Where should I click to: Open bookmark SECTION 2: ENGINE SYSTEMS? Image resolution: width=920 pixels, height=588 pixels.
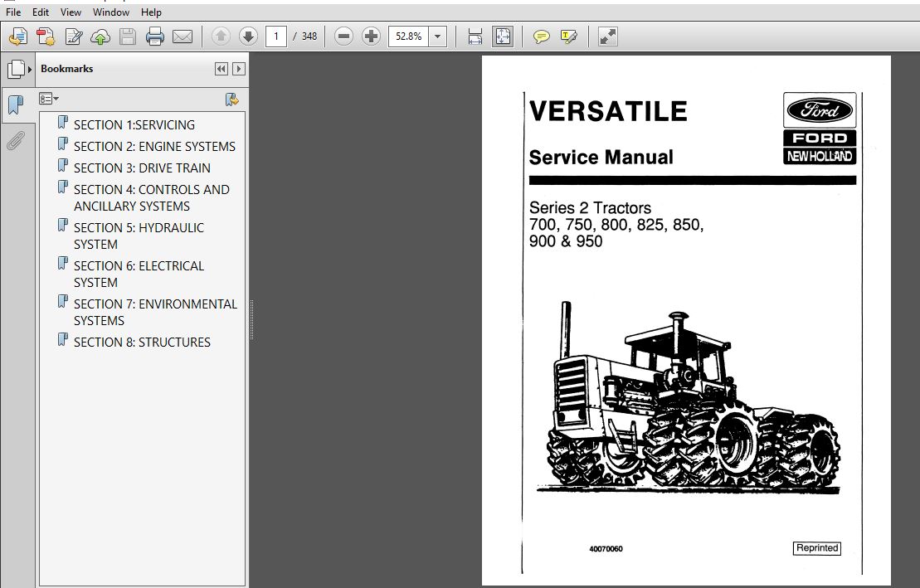point(154,146)
